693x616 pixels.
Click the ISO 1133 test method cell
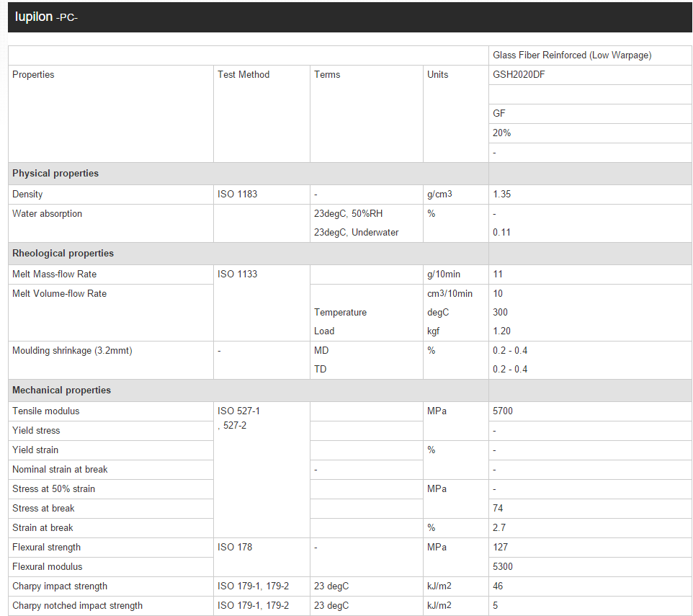click(x=237, y=274)
